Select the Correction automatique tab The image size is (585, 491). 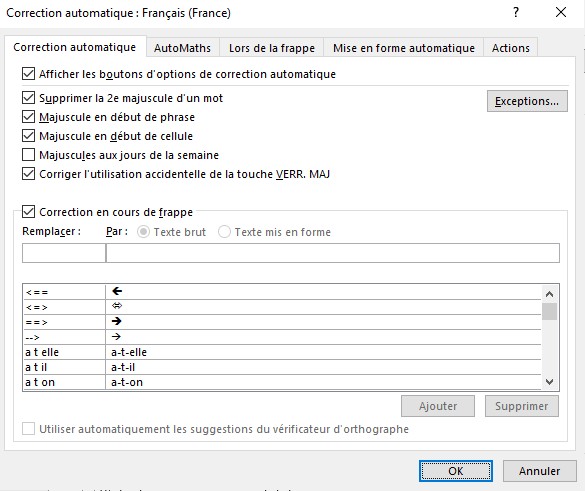point(75,47)
